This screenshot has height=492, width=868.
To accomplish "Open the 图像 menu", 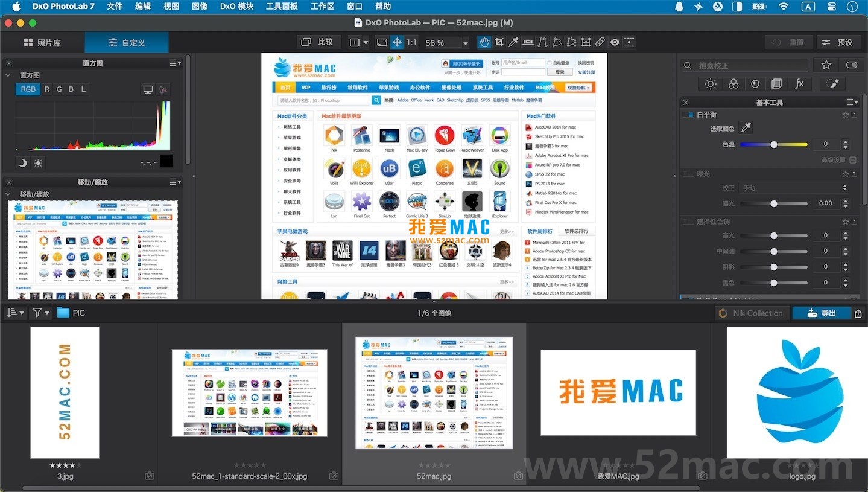I will click(x=200, y=7).
